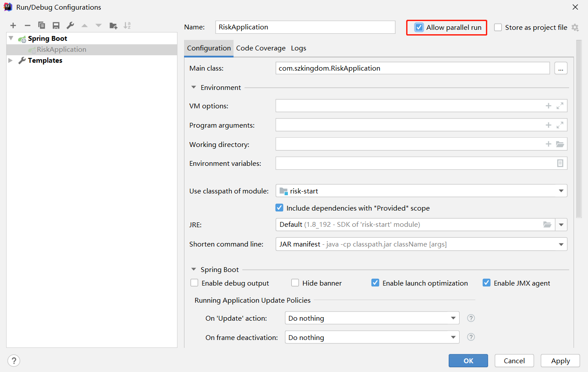Click the Name input field
Image resolution: width=588 pixels, height=372 pixels.
click(x=305, y=27)
